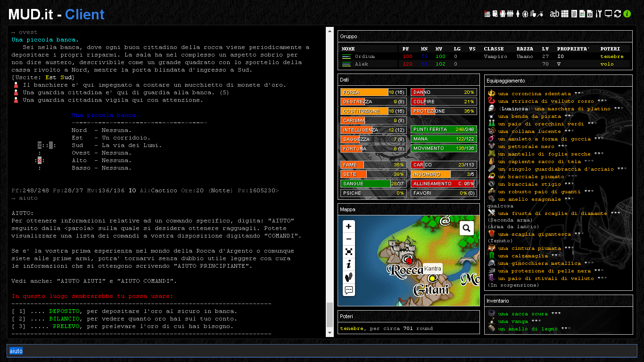Image resolution: width=644 pixels, height=362 pixels.
Task: Click the Mappa panel header
Action: 408,209
